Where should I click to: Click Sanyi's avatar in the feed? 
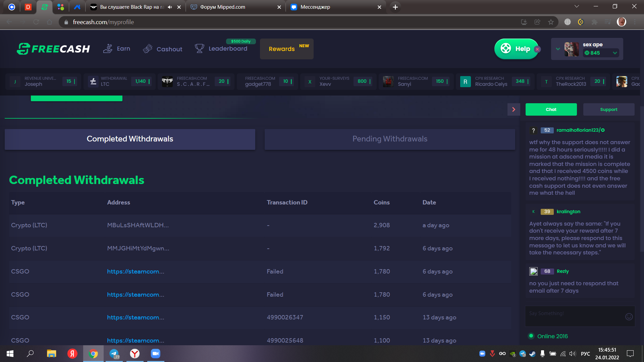(x=388, y=81)
